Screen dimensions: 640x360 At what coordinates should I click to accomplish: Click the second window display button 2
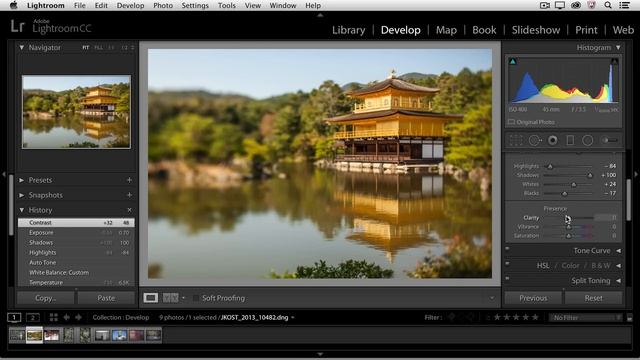[33, 317]
